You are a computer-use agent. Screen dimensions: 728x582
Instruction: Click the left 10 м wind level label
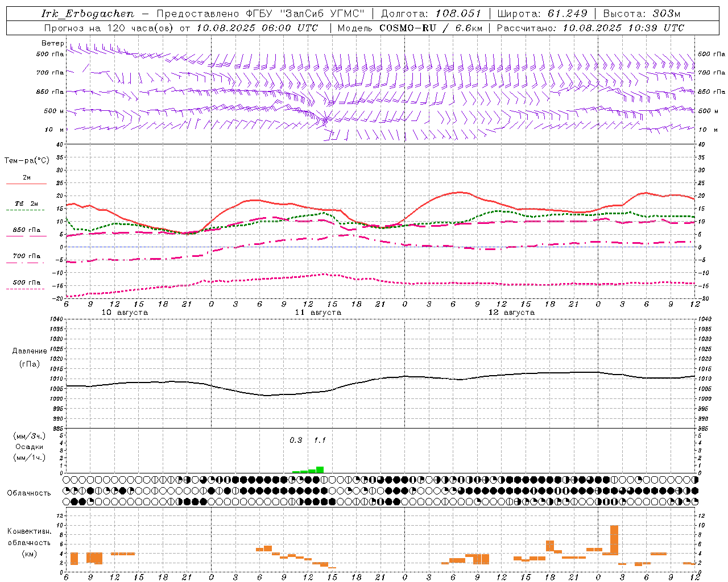[x=53, y=130]
